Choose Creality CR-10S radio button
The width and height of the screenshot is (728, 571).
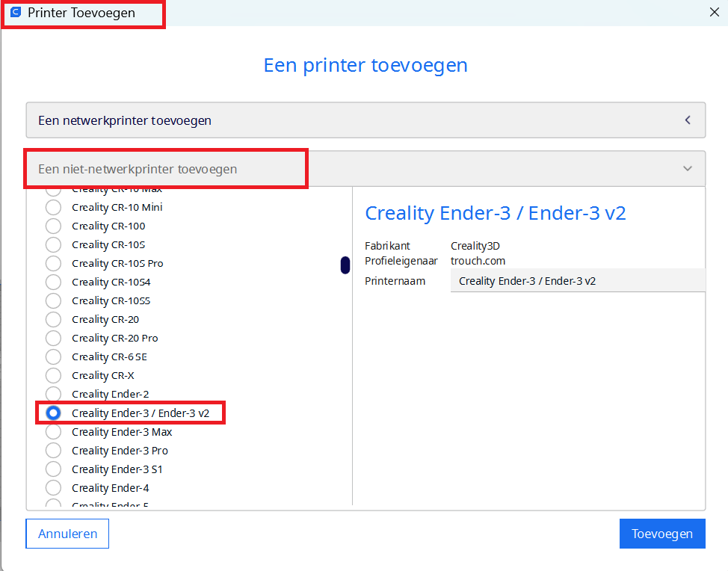[x=53, y=244]
